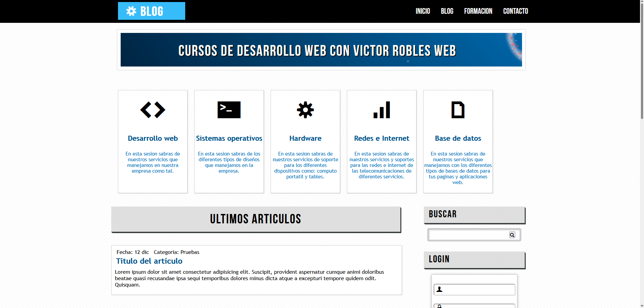The width and height of the screenshot is (644, 308).
Task: Click the user silhouette icon in login field
Action: point(439,289)
